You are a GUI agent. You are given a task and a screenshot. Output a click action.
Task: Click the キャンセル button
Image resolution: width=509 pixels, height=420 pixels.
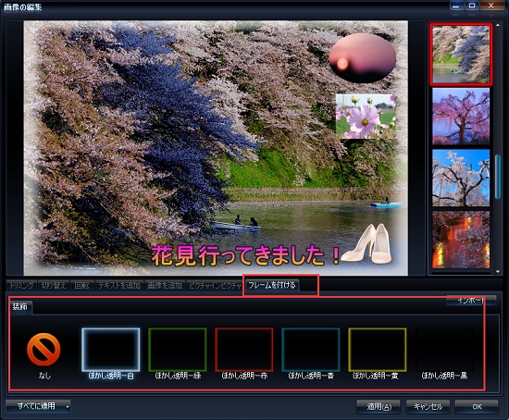[428, 406]
